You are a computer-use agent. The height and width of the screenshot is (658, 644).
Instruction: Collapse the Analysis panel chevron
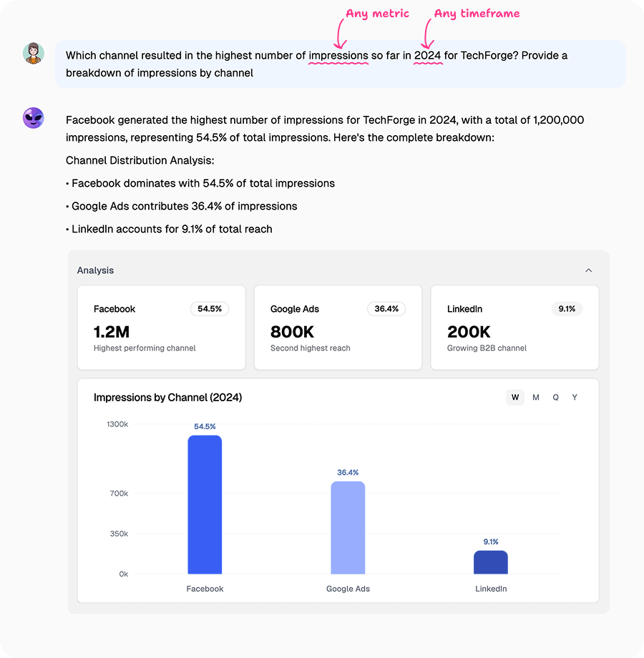[x=588, y=270]
